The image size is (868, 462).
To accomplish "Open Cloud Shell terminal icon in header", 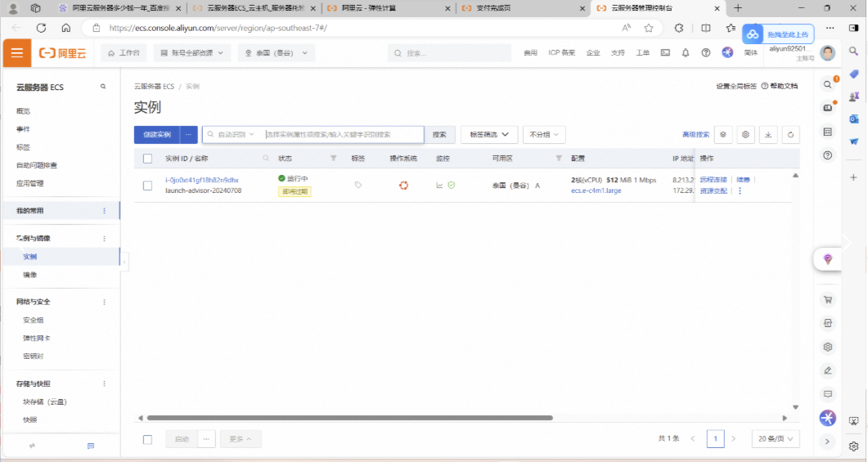I will 665,53.
